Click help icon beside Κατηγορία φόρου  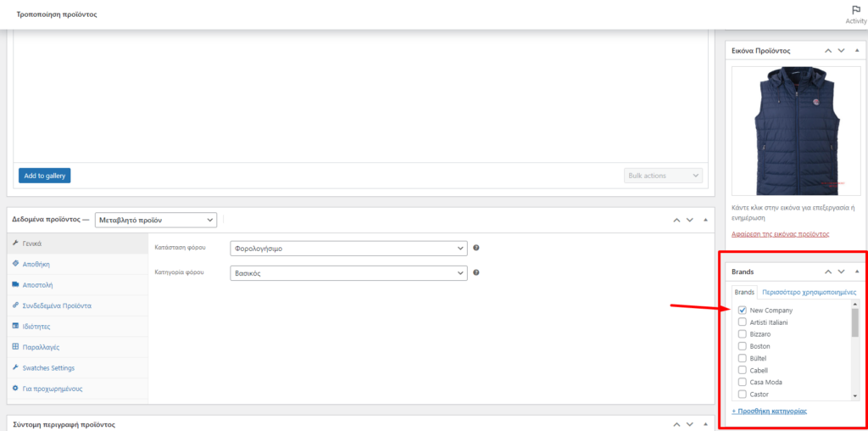point(476,273)
